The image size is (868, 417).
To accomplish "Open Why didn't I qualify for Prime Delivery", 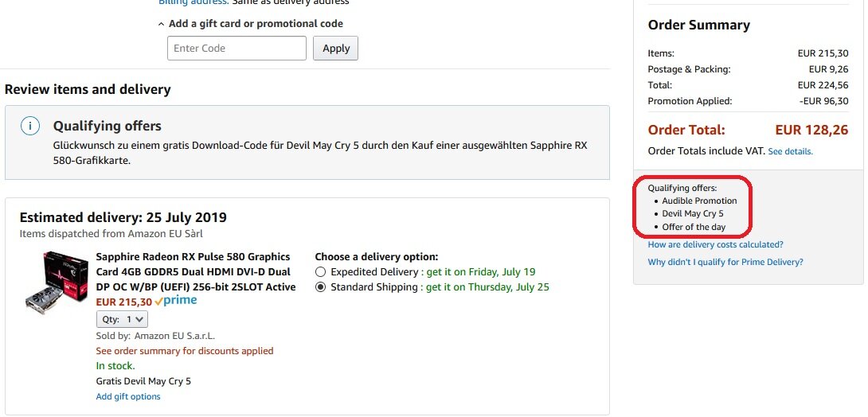I will click(x=725, y=263).
